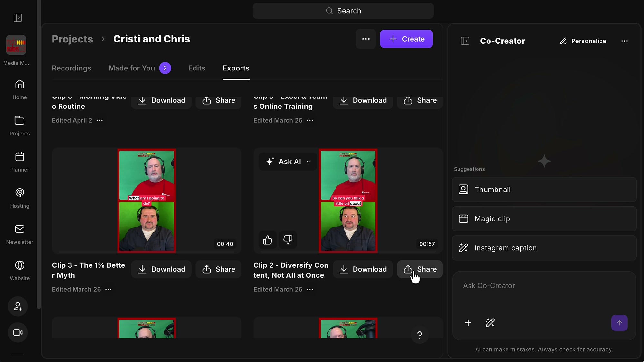Share Clip 3 The 1% Better Myth
Image resolution: width=644 pixels, height=362 pixels.
(219, 269)
